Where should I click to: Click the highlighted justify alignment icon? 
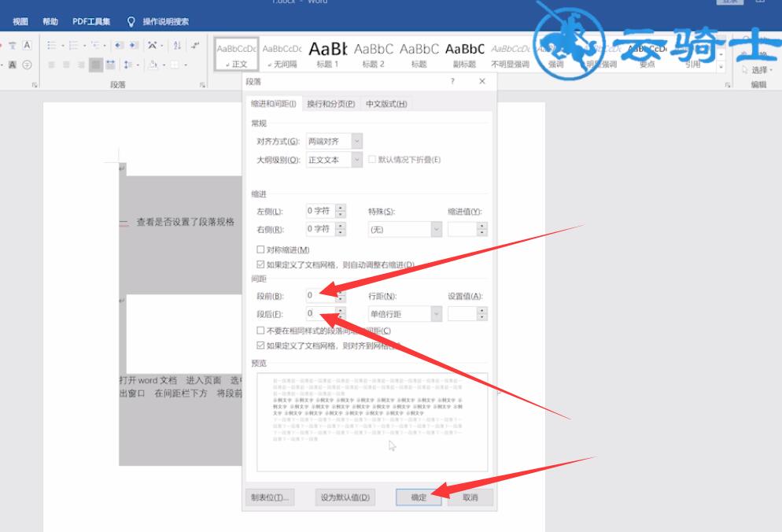pyautogui.click(x=96, y=65)
